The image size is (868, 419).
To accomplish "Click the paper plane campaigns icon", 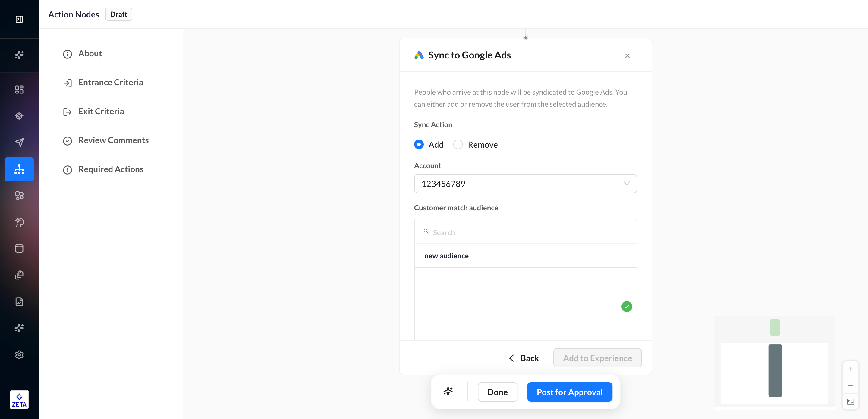I will 19,142.
